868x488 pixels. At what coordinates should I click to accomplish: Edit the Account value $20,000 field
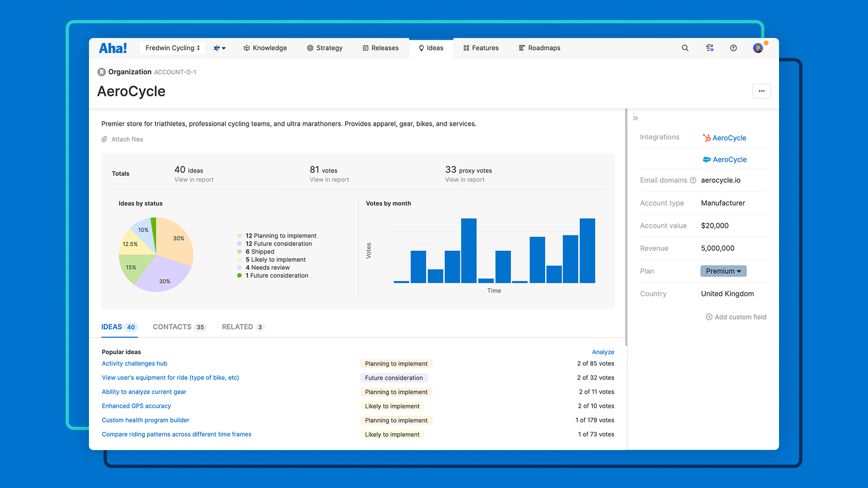tap(715, 226)
